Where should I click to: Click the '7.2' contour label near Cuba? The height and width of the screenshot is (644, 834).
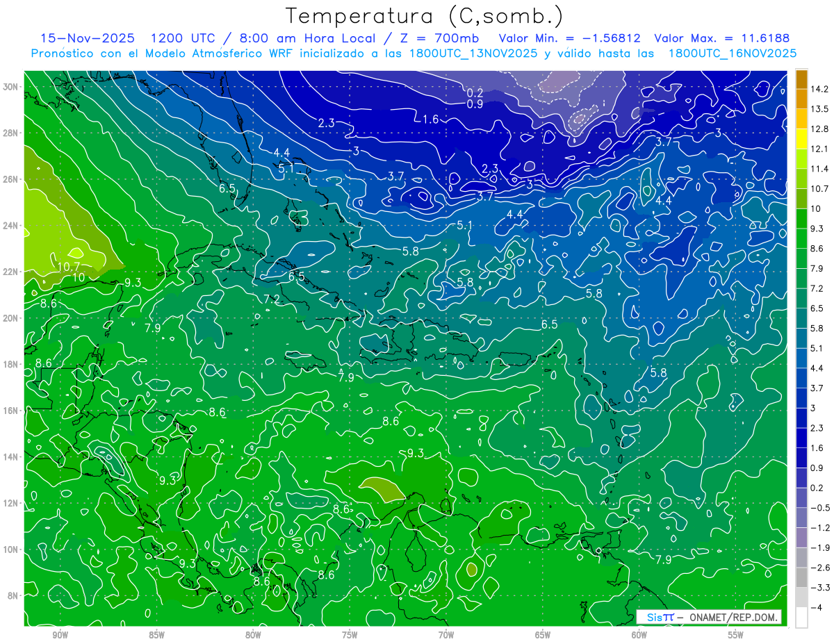point(272,299)
